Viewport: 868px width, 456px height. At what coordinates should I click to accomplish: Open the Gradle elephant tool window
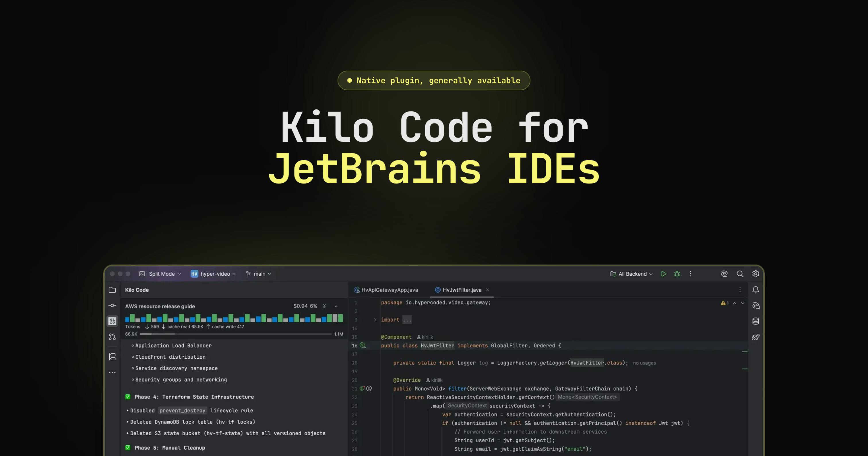755,337
